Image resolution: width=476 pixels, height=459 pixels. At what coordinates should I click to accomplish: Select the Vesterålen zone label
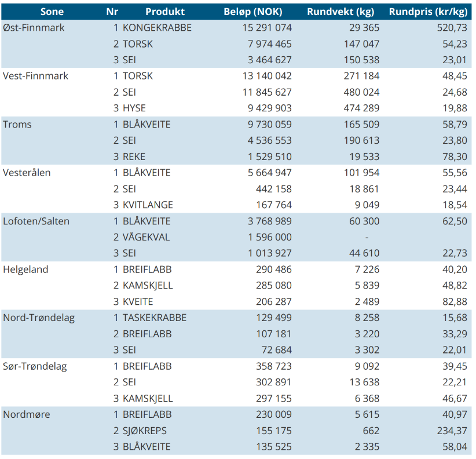click(27, 173)
